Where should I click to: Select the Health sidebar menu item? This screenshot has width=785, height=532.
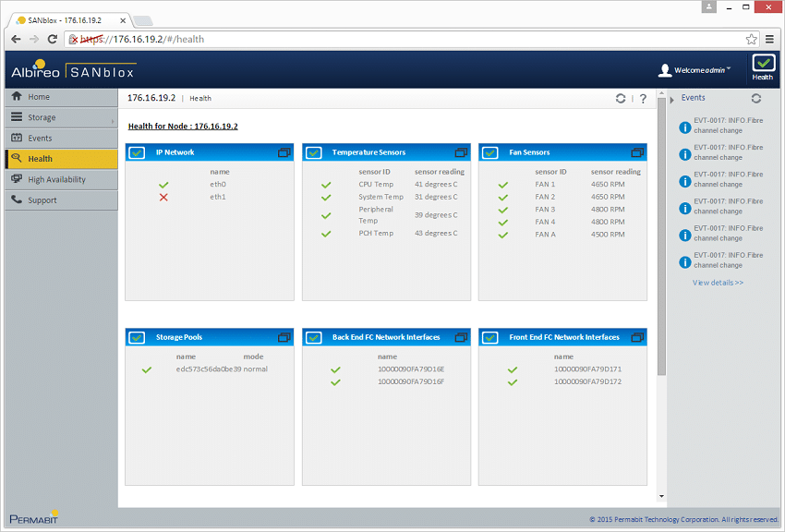tap(61, 159)
